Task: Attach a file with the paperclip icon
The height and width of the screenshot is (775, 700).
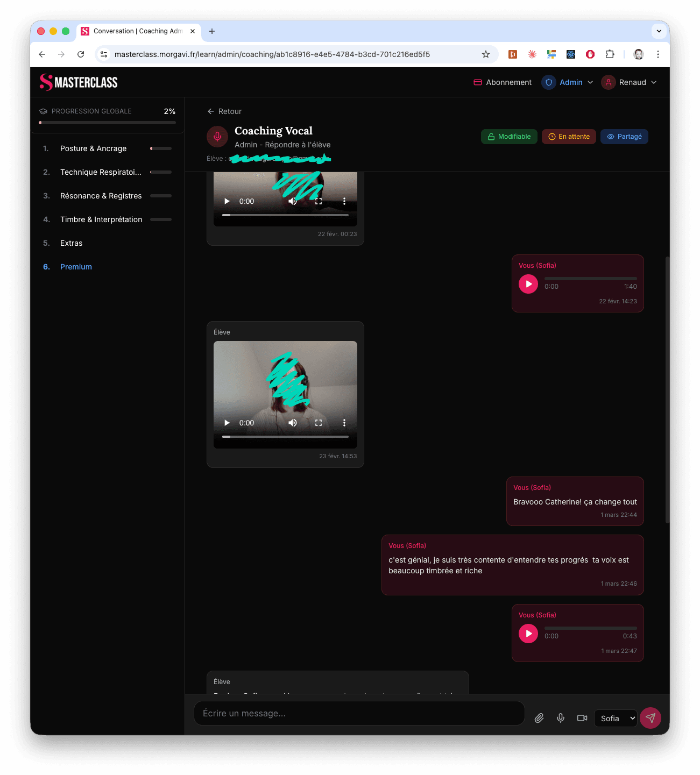Action: 539,718
